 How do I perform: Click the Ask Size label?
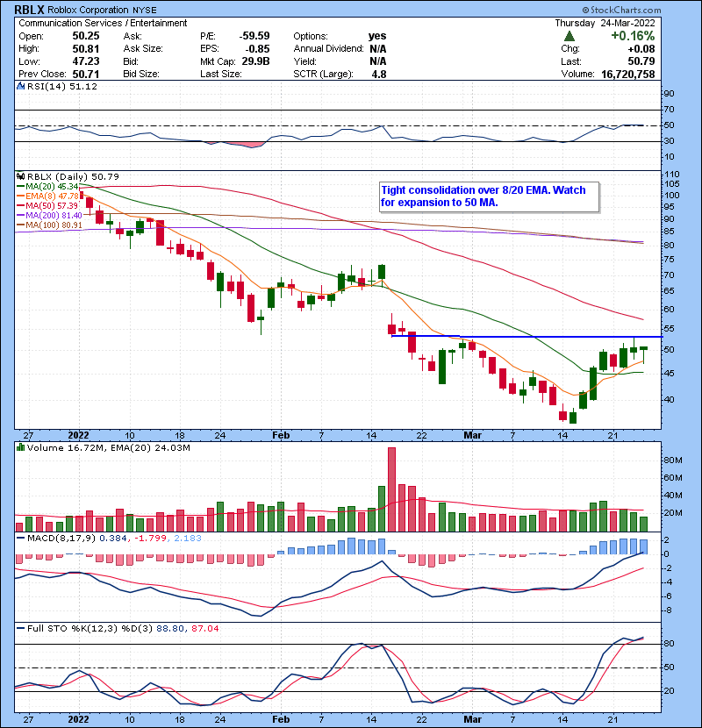tap(143, 49)
